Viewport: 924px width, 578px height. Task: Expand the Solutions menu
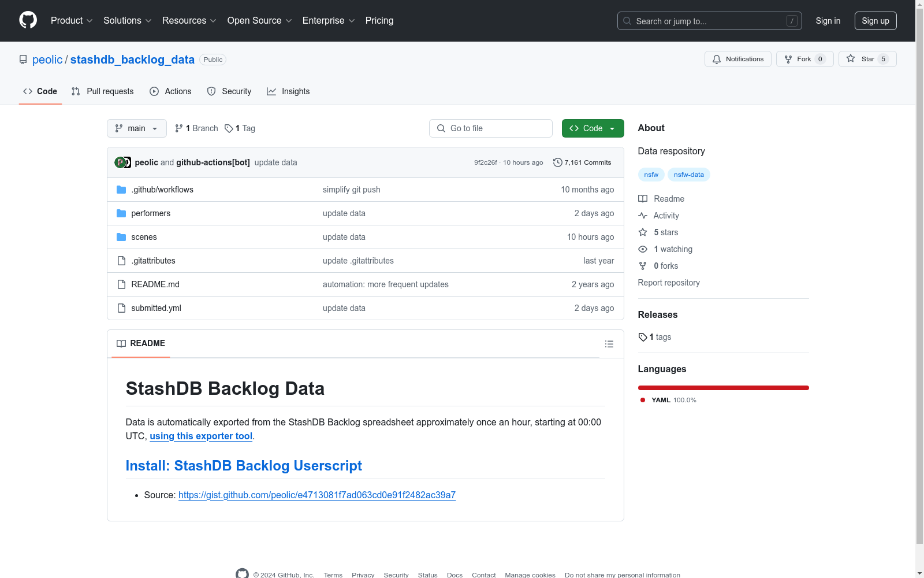(x=128, y=20)
